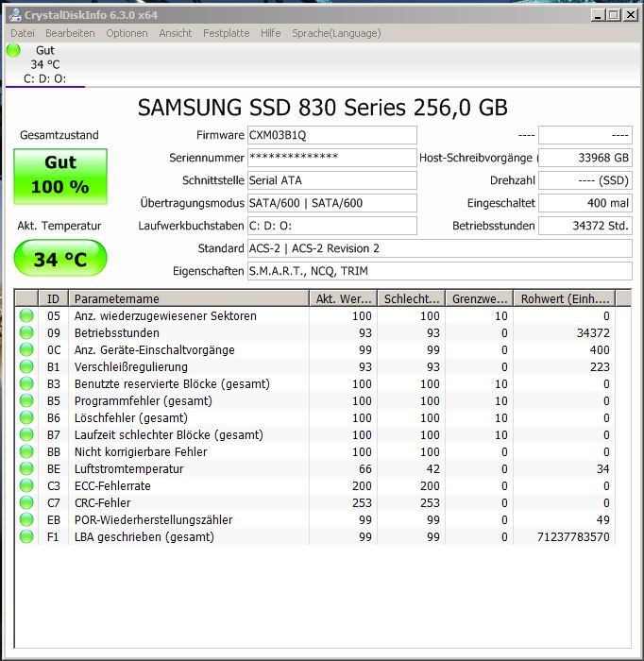Click the green status icon for Programmfehler row

[x=26, y=400]
